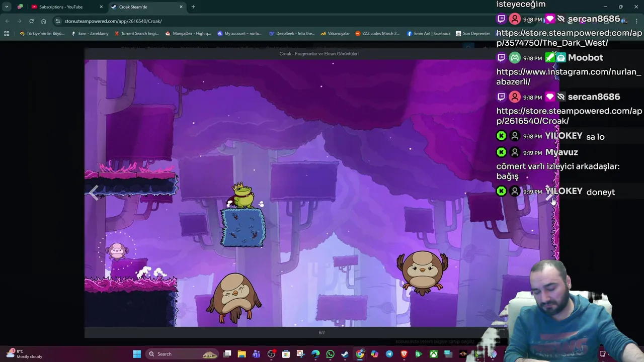This screenshot has height=362, width=644.
Task: Click YILOKEY's 'sa lo' chat message
Action: [x=595, y=137]
